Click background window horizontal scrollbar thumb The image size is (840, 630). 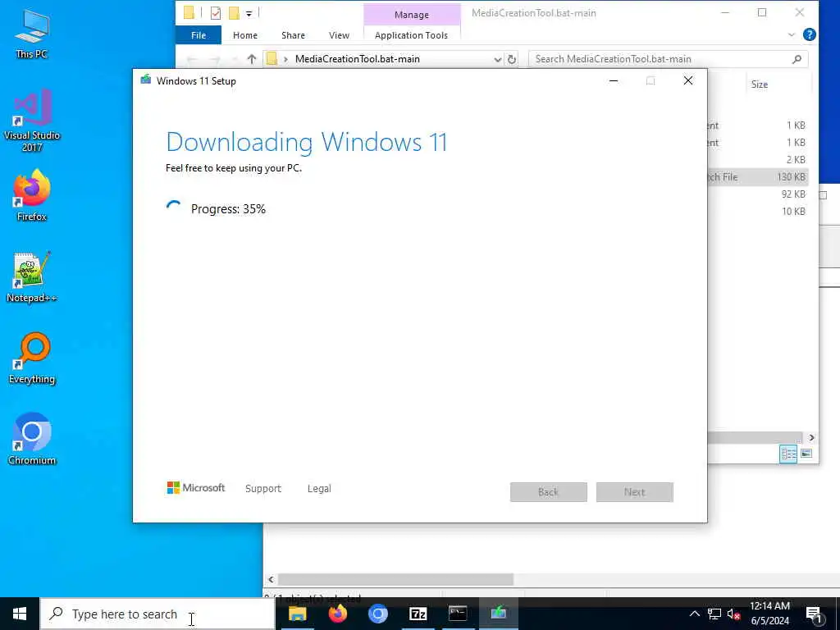[395, 579]
